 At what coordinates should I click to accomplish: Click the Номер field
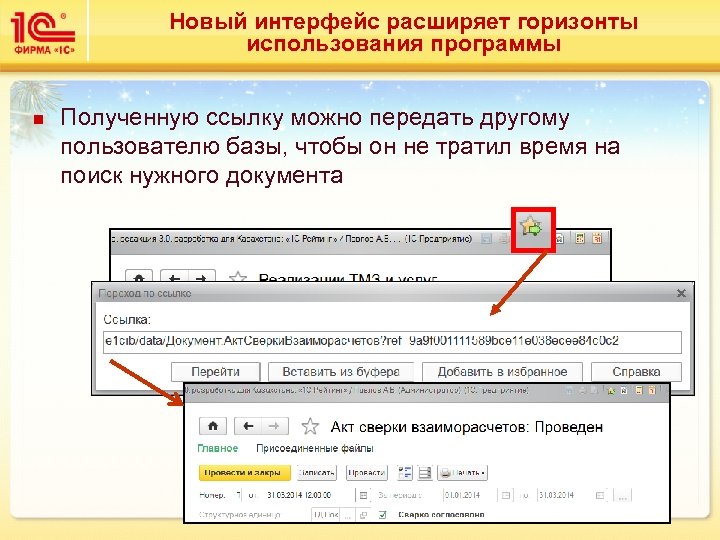pos(238,495)
